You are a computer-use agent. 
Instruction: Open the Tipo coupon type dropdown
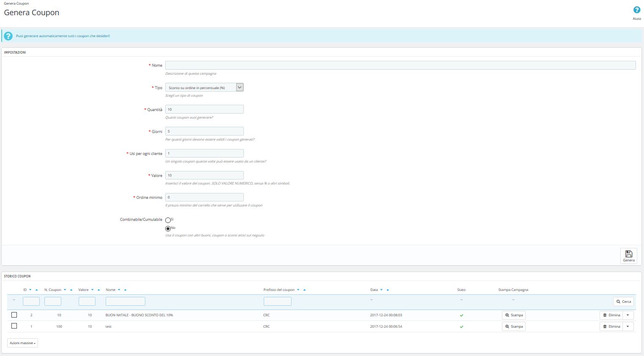tap(204, 87)
